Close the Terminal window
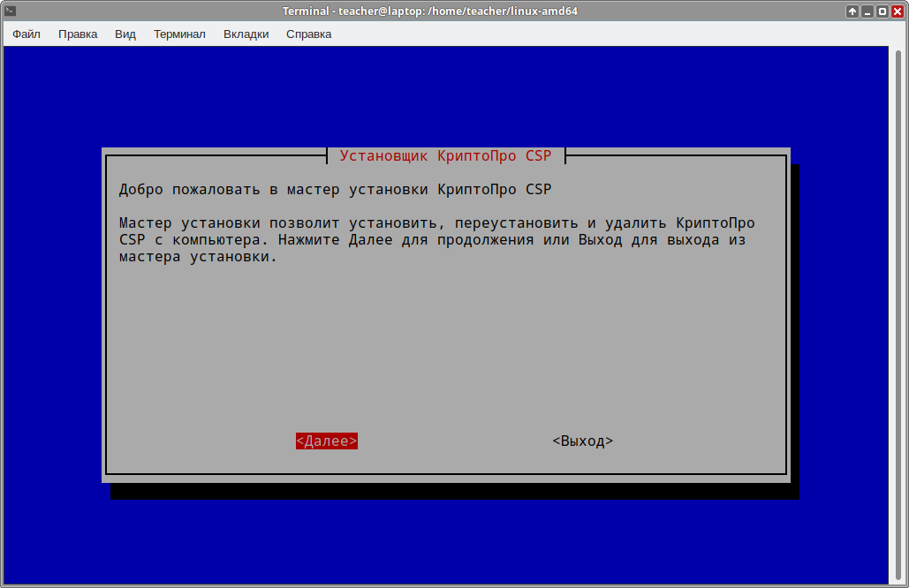909x588 pixels. [898, 11]
